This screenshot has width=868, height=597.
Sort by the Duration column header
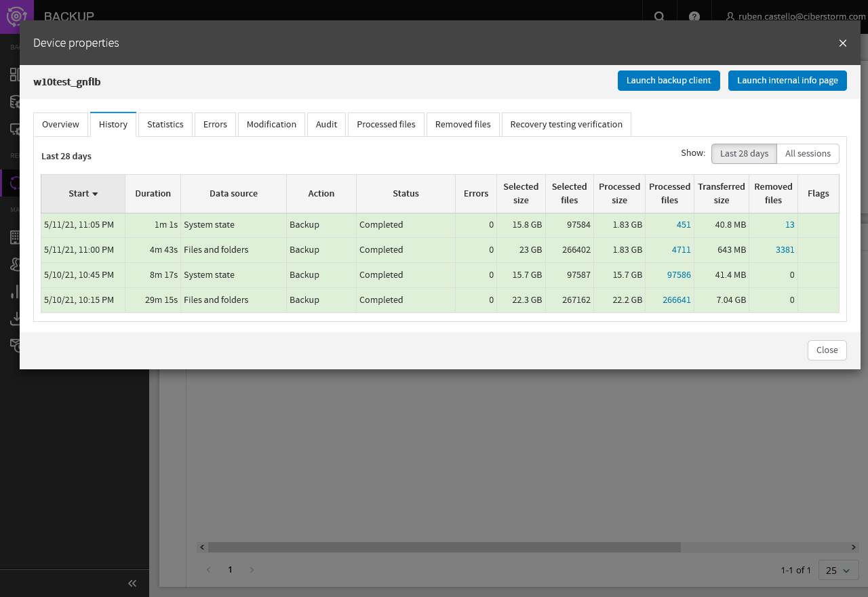(153, 194)
